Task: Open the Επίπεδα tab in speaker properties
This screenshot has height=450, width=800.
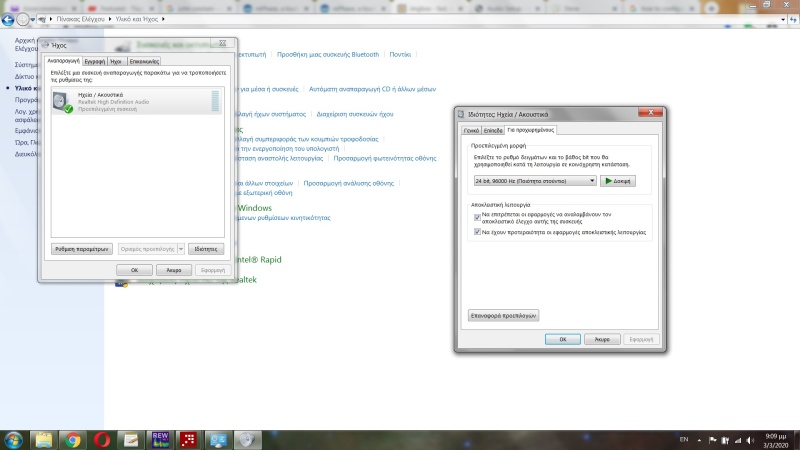Action: (x=493, y=131)
